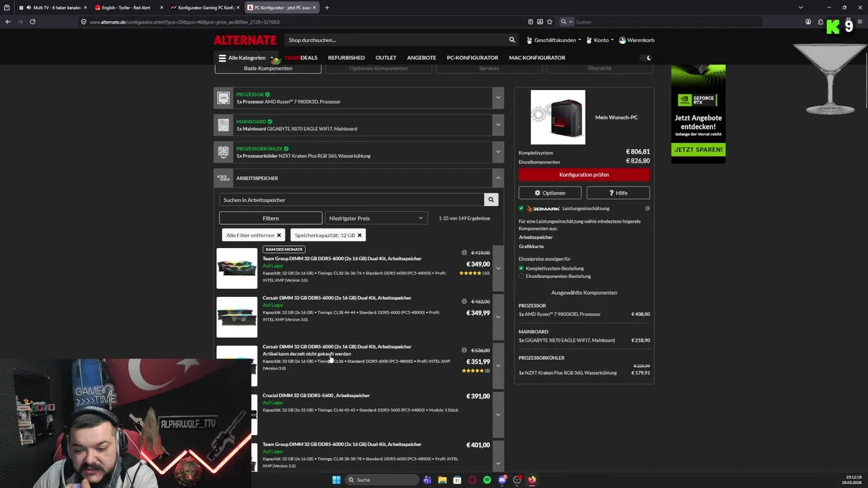This screenshot has width=868, height=488.
Task: Open the PC-Konfigurator menu item
Action: click(x=473, y=58)
